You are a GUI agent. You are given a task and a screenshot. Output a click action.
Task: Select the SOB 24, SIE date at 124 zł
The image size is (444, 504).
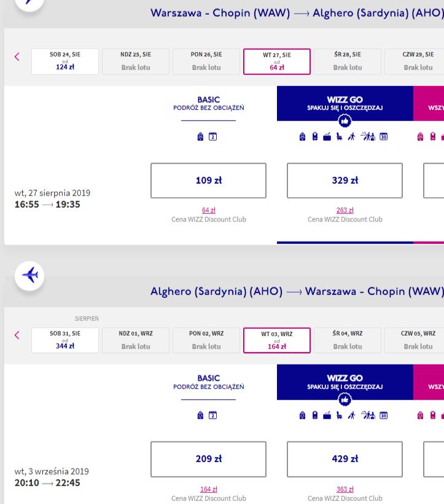click(x=65, y=61)
